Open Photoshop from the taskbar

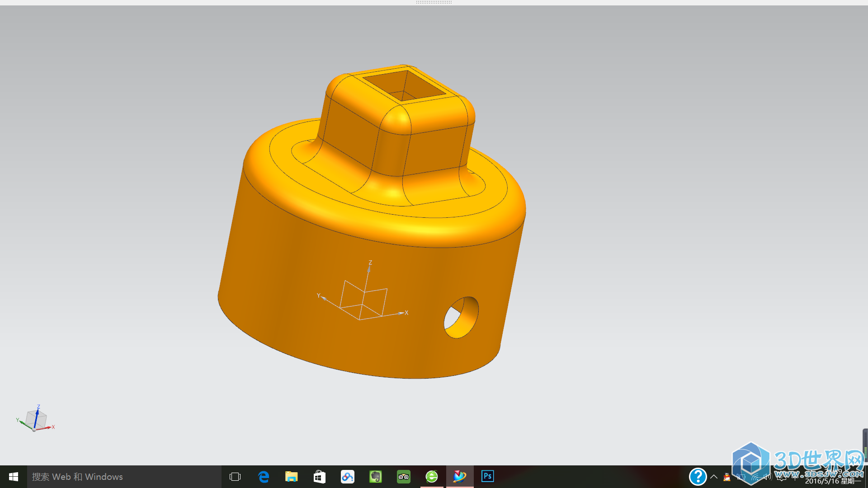click(488, 477)
